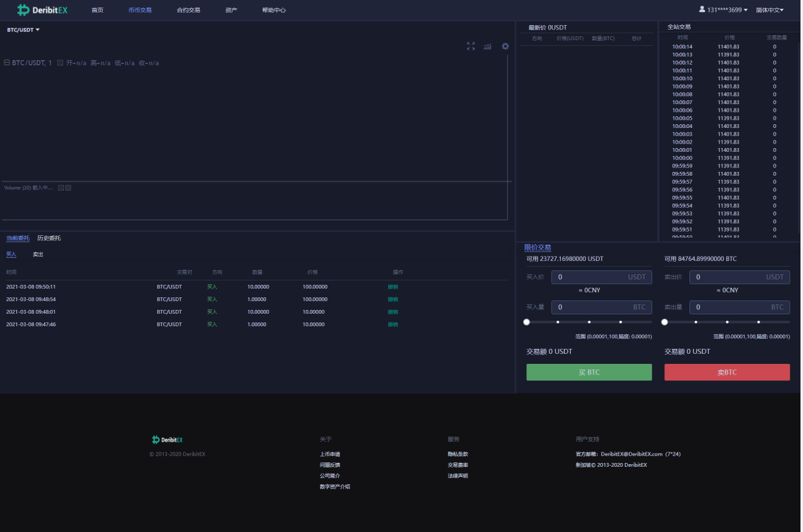
Task: Click the buy amount slider handle
Action: (526, 322)
